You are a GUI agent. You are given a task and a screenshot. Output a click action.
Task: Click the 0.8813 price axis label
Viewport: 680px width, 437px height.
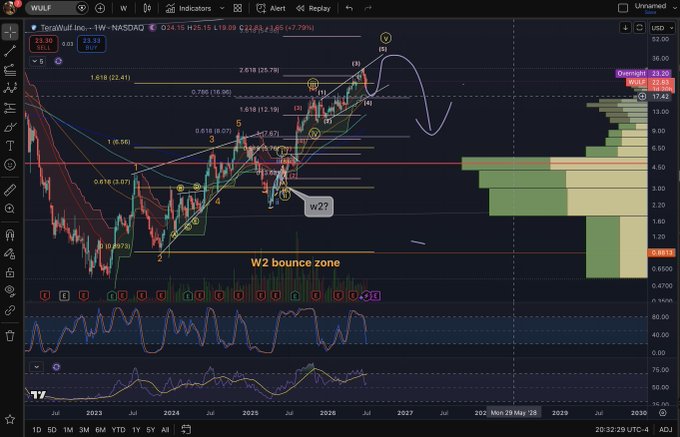pos(661,252)
